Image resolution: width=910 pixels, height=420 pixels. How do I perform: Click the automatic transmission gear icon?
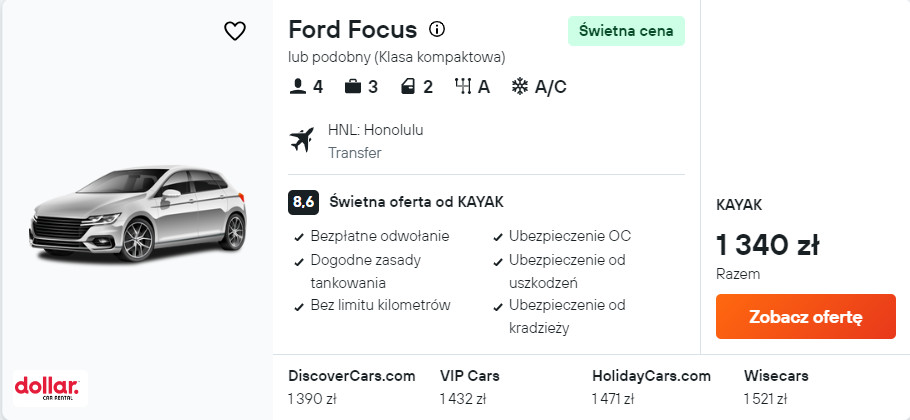click(x=462, y=87)
